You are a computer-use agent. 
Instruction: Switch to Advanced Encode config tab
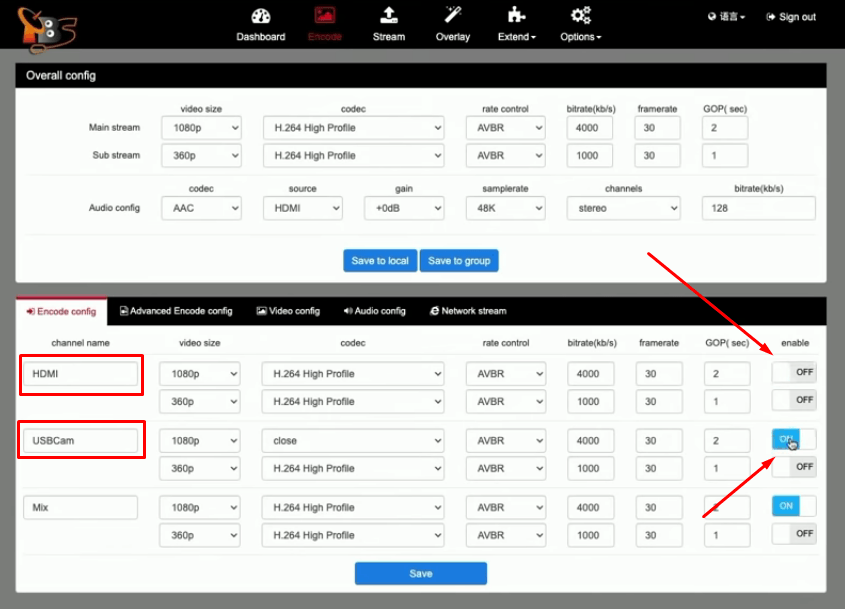point(176,311)
